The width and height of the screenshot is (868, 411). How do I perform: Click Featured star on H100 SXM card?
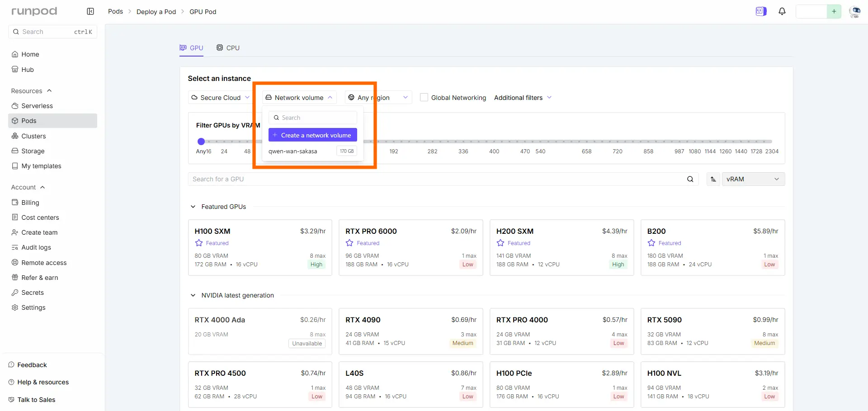click(x=199, y=243)
